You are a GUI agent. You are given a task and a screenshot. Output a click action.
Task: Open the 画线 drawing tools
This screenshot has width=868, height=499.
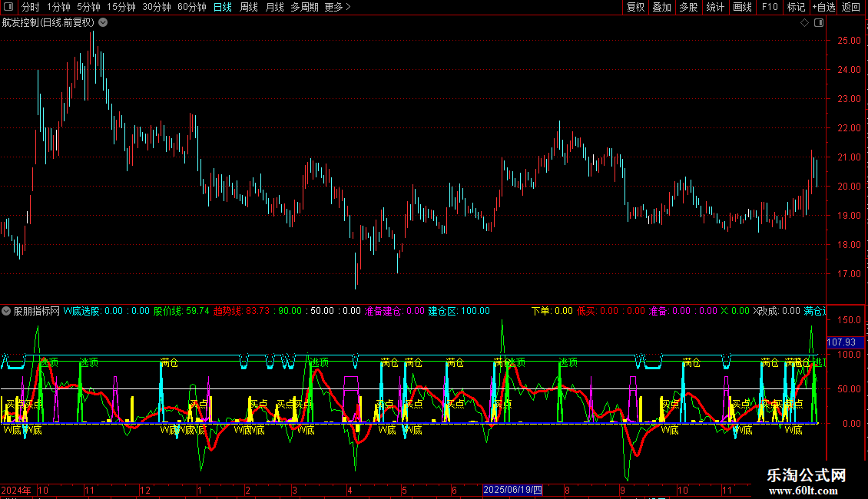[742, 8]
